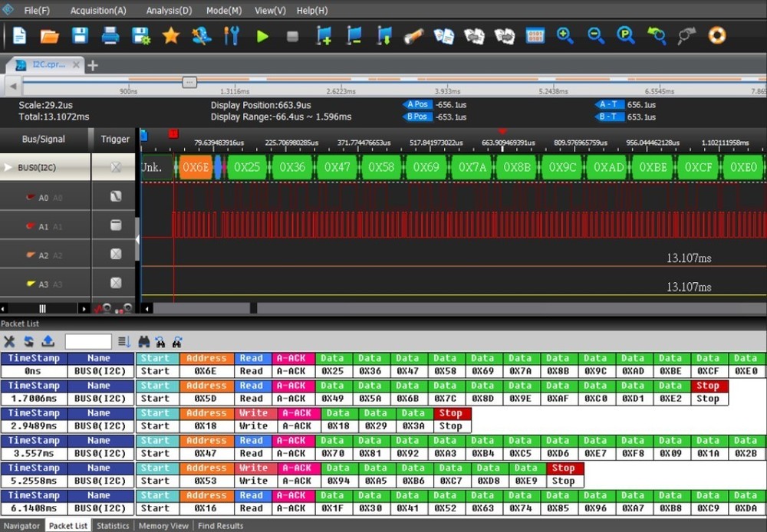Click the magnifier P zoom icon

tap(626, 36)
